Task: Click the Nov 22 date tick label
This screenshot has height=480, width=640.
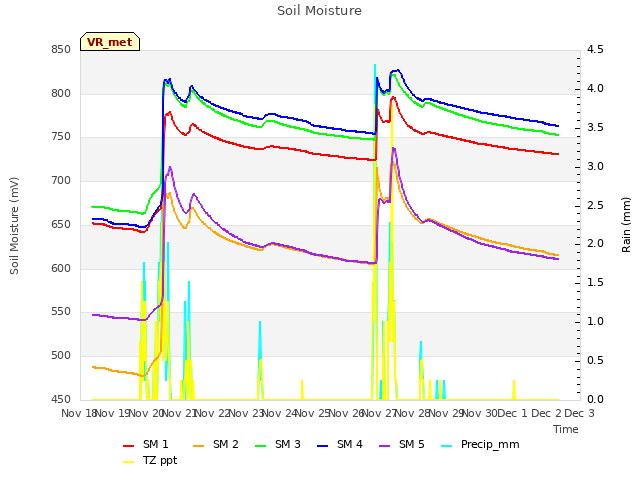Action: [x=212, y=413]
